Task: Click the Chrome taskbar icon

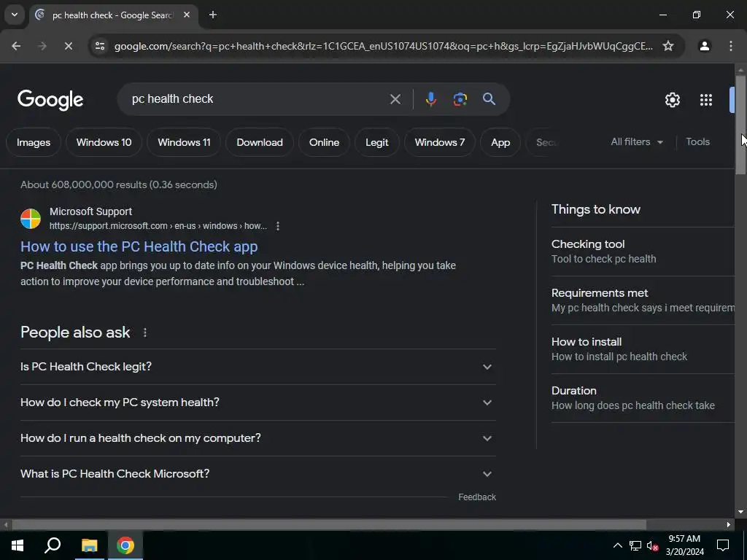Action: coord(125,545)
